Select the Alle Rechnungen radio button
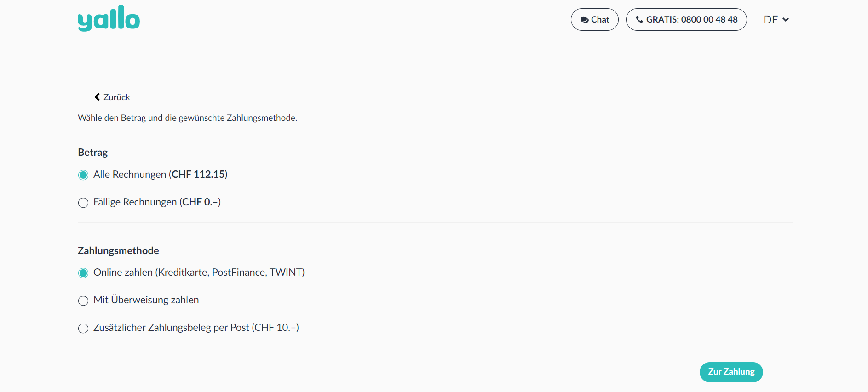Viewport: 868px width, 392px height. click(83, 175)
